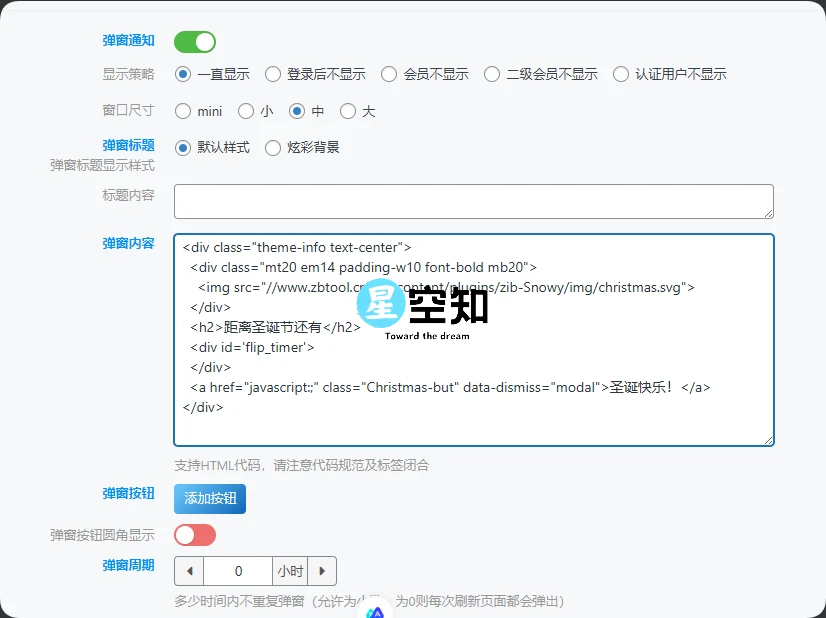This screenshot has height=618, width=826.
Task: Click inside the 弹窗内容 HTML textarea
Action: tap(473, 340)
